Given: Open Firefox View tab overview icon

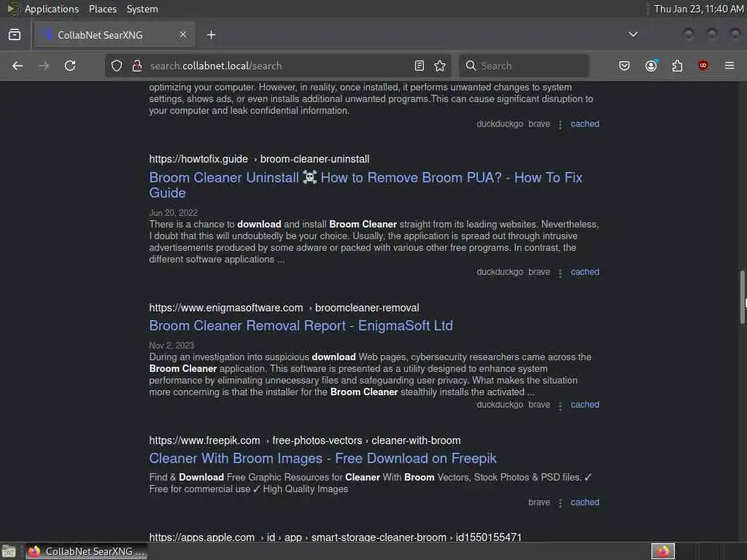Looking at the screenshot, I should (x=15, y=35).
